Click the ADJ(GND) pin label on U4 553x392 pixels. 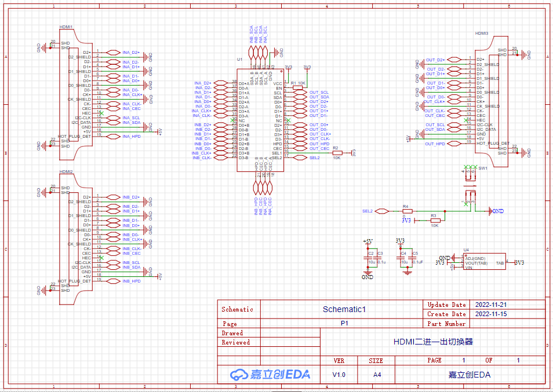(x=475, y=258)
